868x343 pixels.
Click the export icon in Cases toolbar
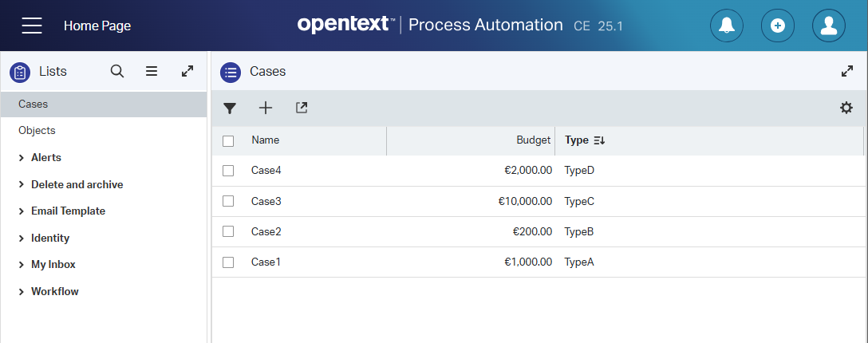tap(302, 108)
